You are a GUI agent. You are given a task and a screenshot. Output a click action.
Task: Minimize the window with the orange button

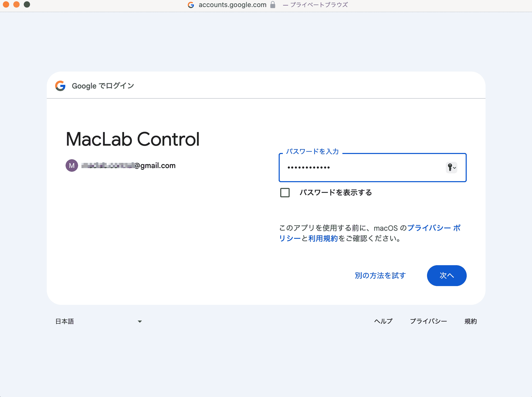coord(16,4)
